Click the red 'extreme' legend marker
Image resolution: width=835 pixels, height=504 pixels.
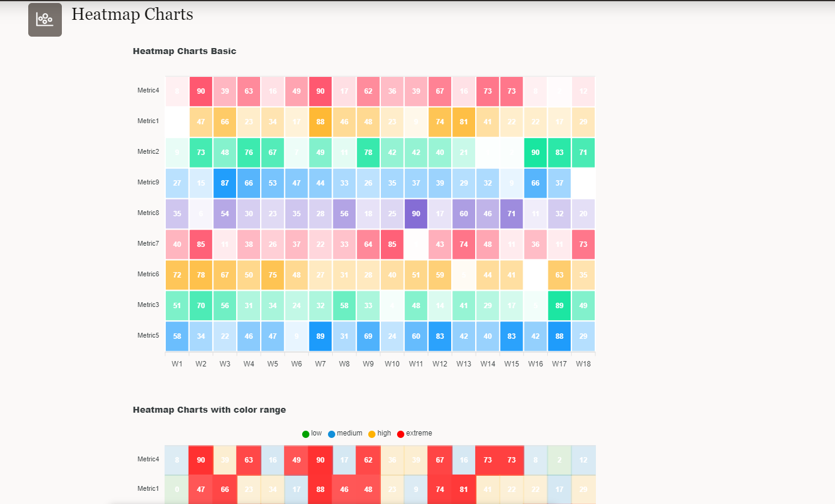pos(401,433)
